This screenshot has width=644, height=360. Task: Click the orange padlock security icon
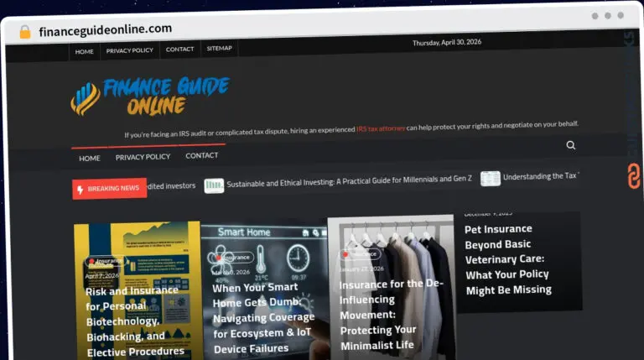[x=25, y=32]
